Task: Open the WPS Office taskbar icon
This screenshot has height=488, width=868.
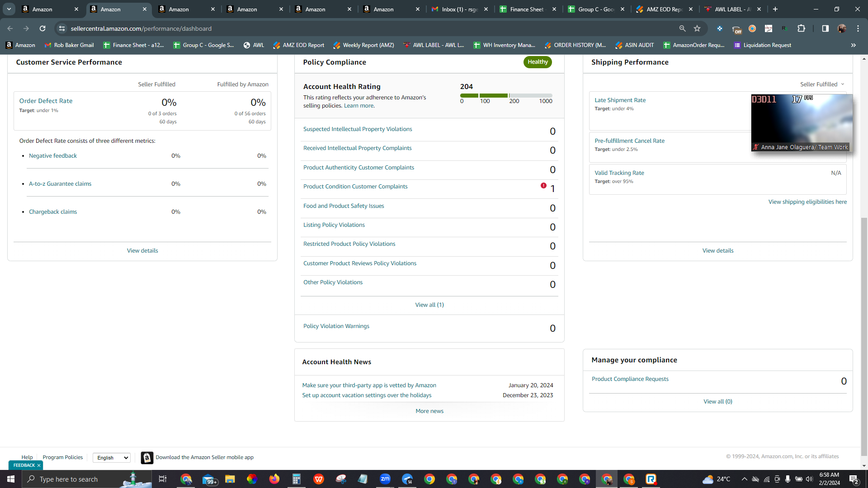Action: pyautogui.click(x=318, y=479)
